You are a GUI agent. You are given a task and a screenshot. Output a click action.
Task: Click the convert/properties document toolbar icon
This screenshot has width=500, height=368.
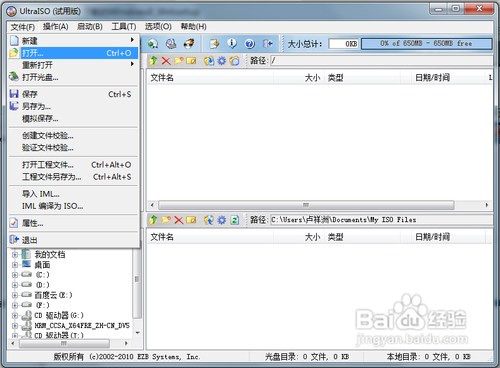(214, 44)
